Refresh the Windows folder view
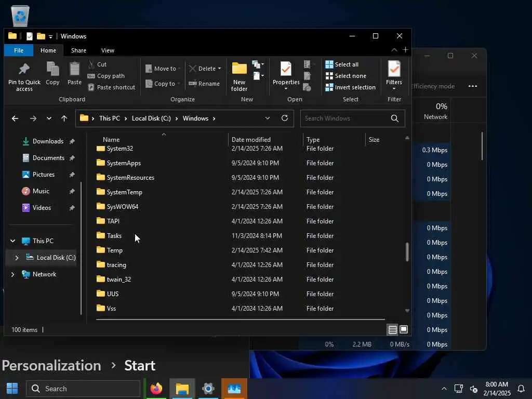Screen dimensions: 532x399 (285, 118)
